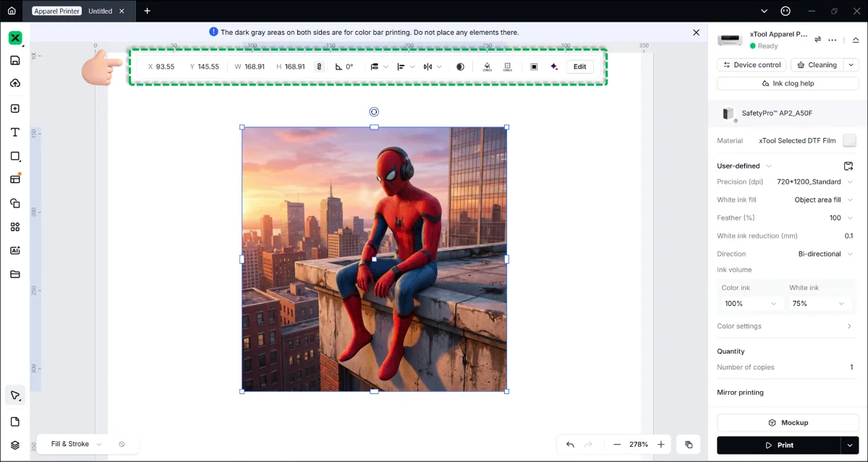Close the Untitled tab
This screenshot has width=868, height=462.
pyautogui.click(x=122, y=11)
